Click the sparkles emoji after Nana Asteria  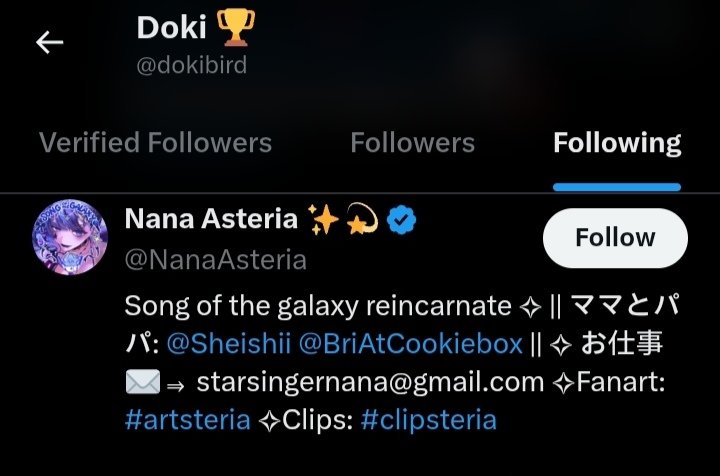click(x=324, y=219)
